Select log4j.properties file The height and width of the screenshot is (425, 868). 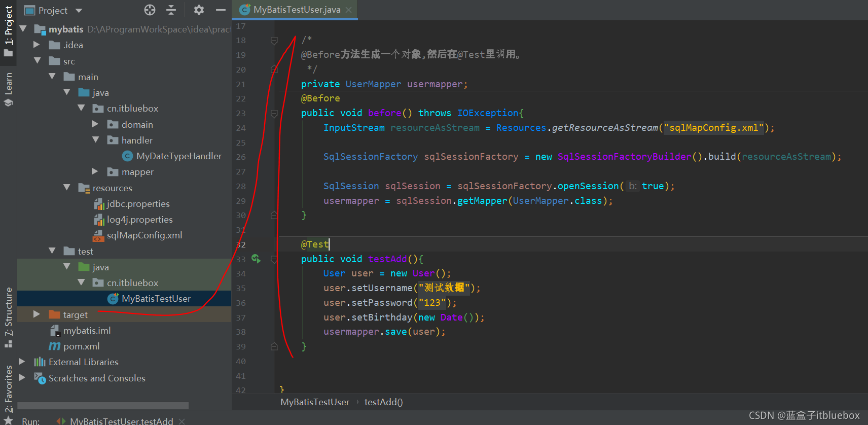click(139, 220)
